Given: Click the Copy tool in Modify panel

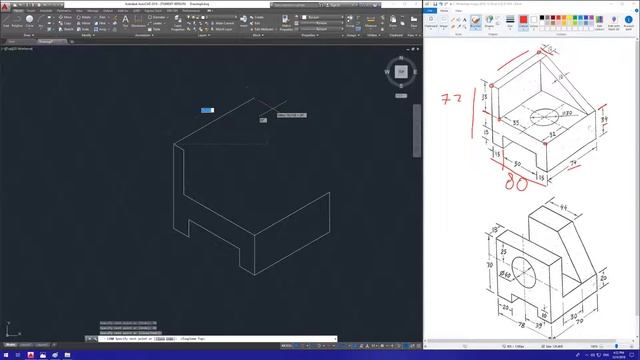Looking at the screenshot, I should pyautogui.click(x=65, y=23).
